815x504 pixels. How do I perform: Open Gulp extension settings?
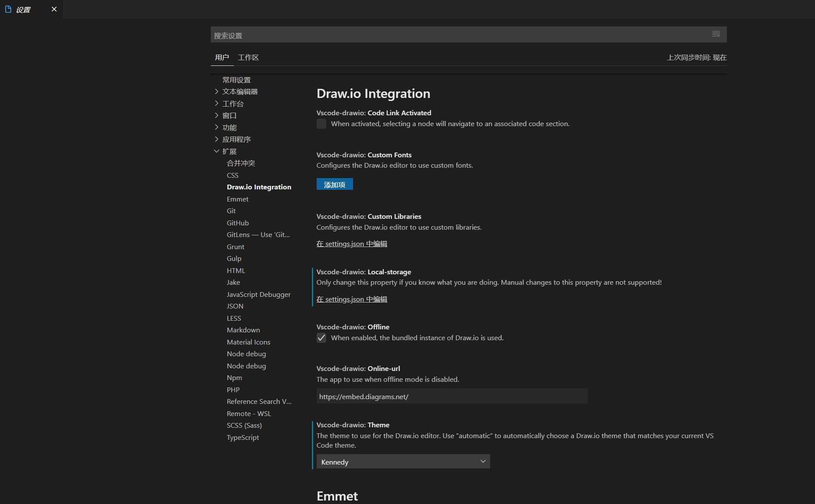(234, 258)
